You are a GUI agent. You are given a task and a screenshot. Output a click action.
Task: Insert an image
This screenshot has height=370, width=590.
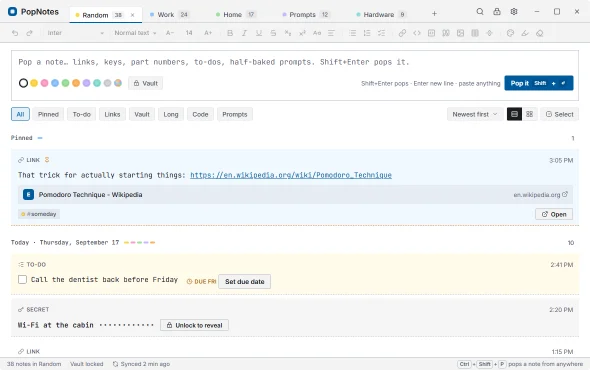coord(460,33)
